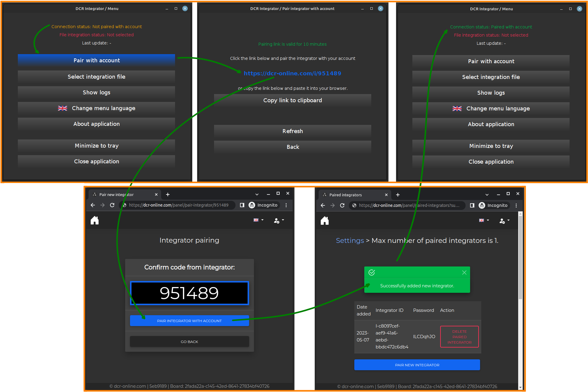Click Pair with account in left Menu window
This screenshot has width=588, height=392.
point(96,60)
